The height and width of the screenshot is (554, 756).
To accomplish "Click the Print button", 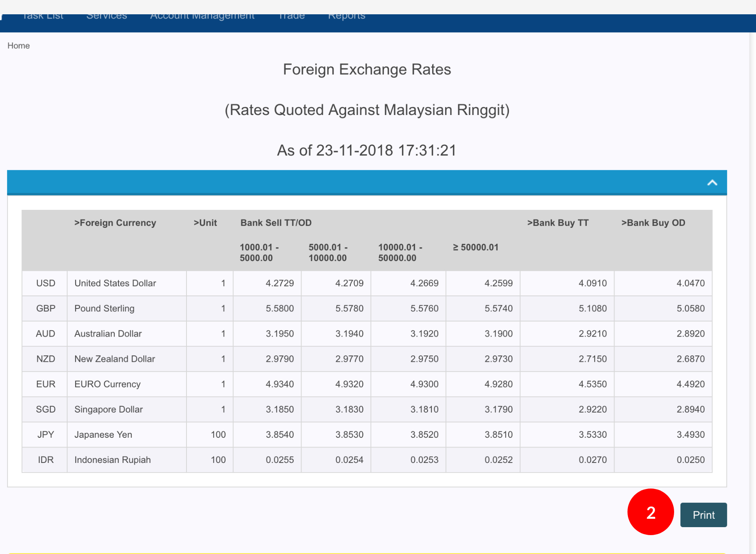I will [x=703, y=515].
